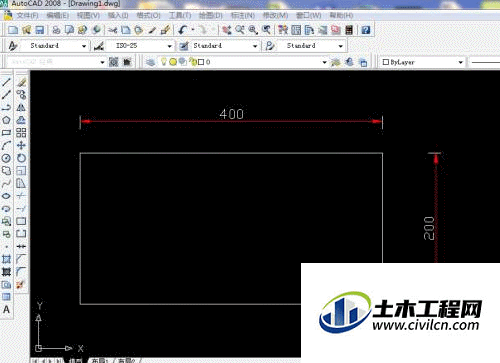The width and height of the screenshot is (500, 363).
Task: Open the Undo history dropdown arrow
Action: pos(193,30)
